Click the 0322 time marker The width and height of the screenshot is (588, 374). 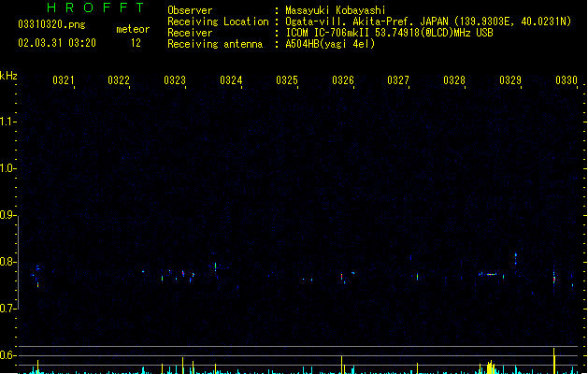tap(119, 80)
